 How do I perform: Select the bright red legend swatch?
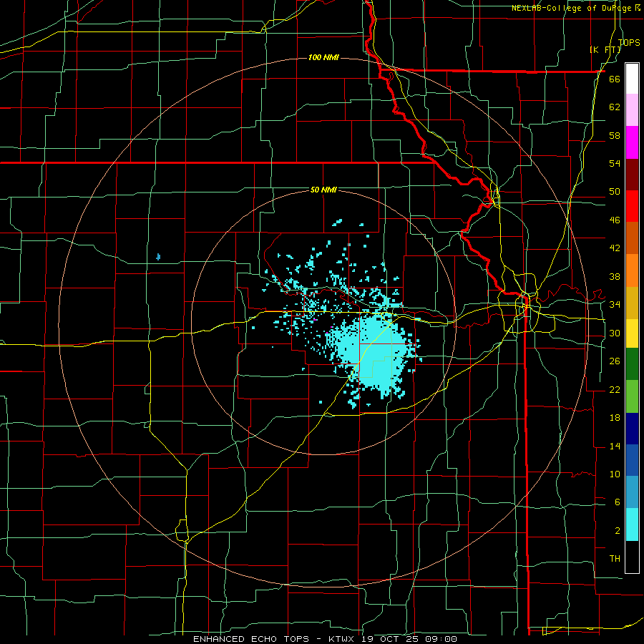pos(632,206)
